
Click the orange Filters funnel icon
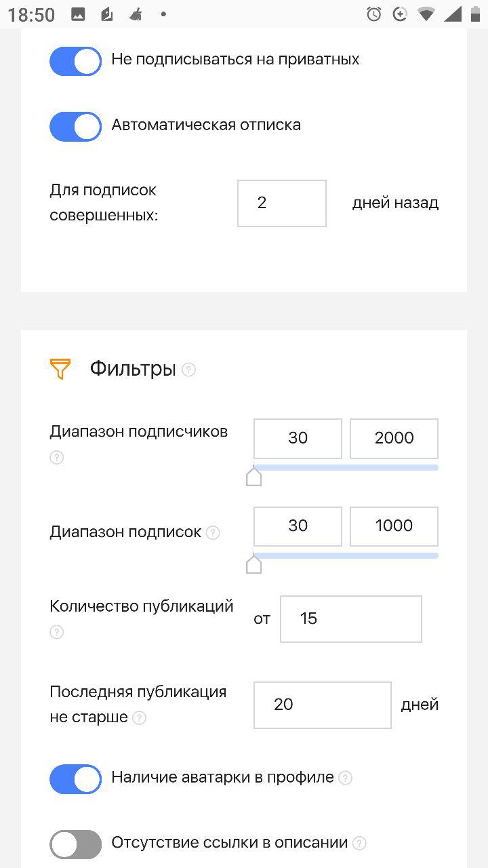coord(60,370)
